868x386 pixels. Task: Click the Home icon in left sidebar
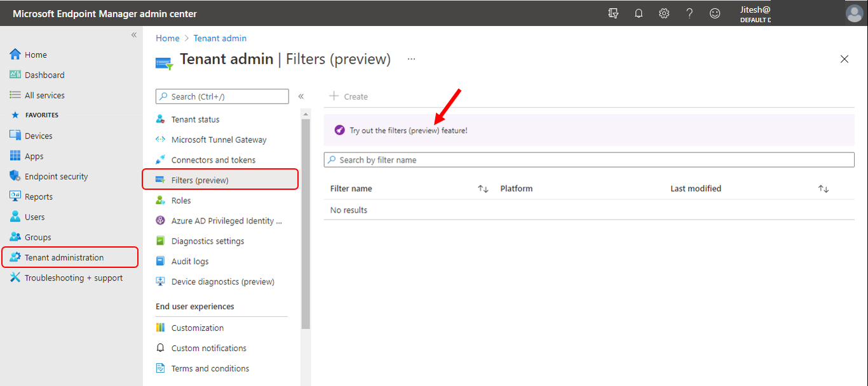(x=15, y=55)
